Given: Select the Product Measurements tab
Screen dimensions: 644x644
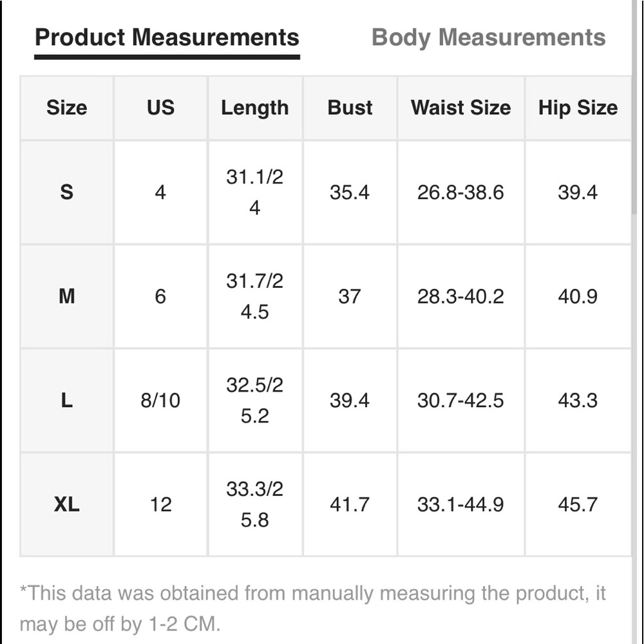Looking at the screenshot, I should point(167,38).
